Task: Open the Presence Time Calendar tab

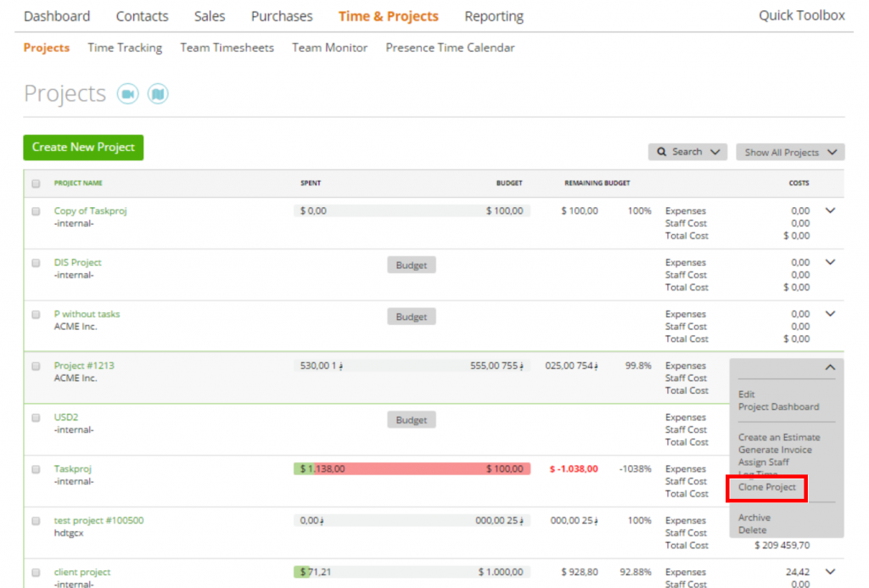Action: [x=450, y=48]
